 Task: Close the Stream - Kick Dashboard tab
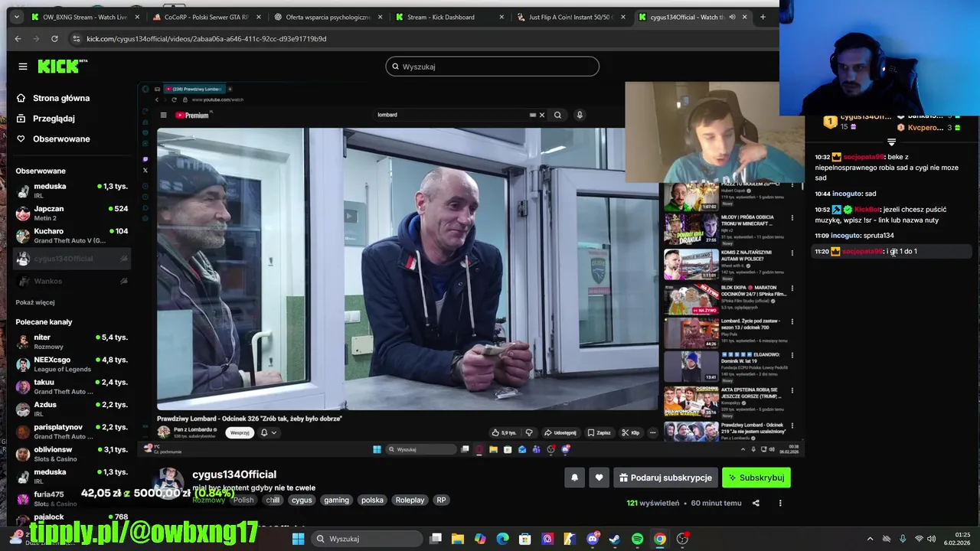(501, 17)
